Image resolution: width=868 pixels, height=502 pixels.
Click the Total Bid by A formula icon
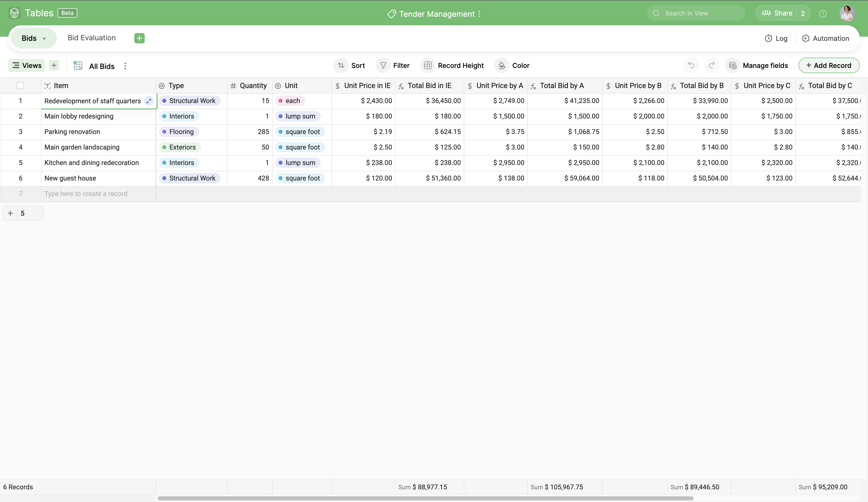pos(533,86)
